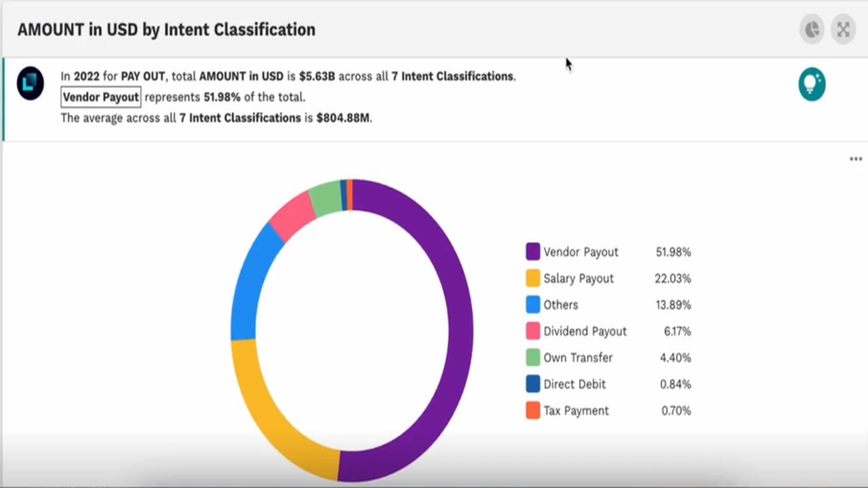The height and width of the screenshot is (488, 868).
Task: Click the boxed Vendor Payout term
Action: tap(101, 97)
